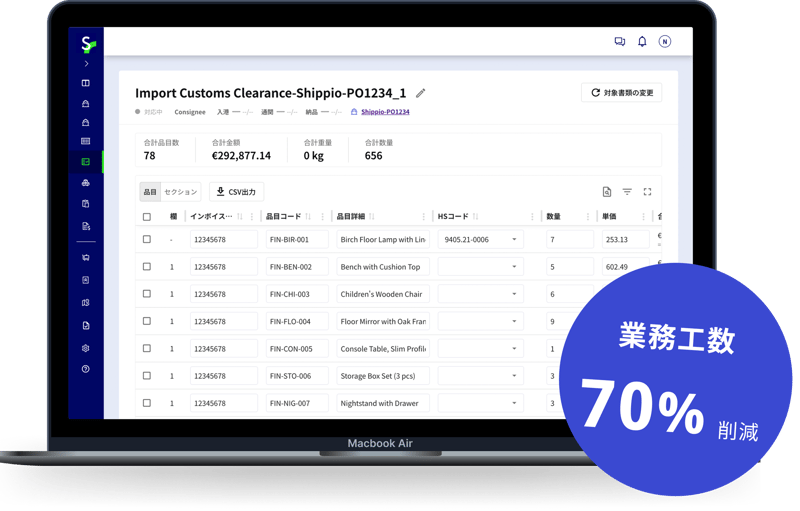Image resolution: width=800 pixels, height=511 pixels.
Task: Open settings gear in the sidebar
Action: click(x=86, y=348)
